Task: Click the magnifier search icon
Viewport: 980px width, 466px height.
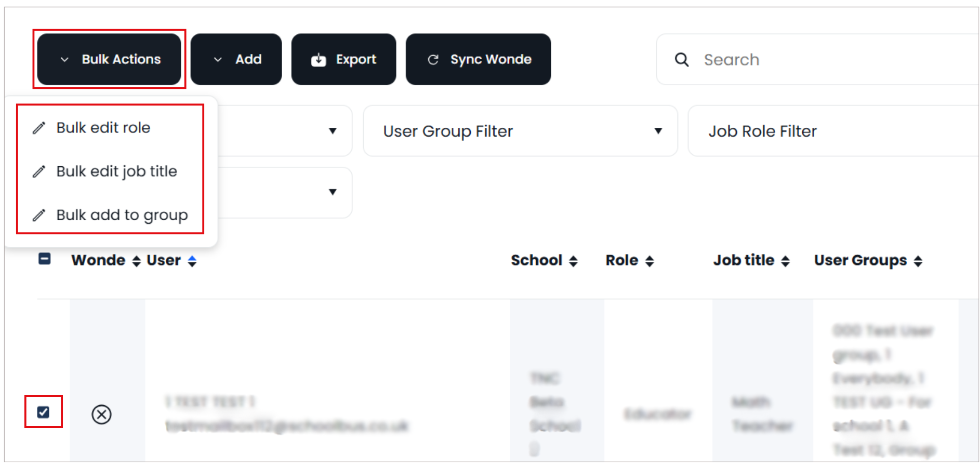Action: click(x=682, y=60)
